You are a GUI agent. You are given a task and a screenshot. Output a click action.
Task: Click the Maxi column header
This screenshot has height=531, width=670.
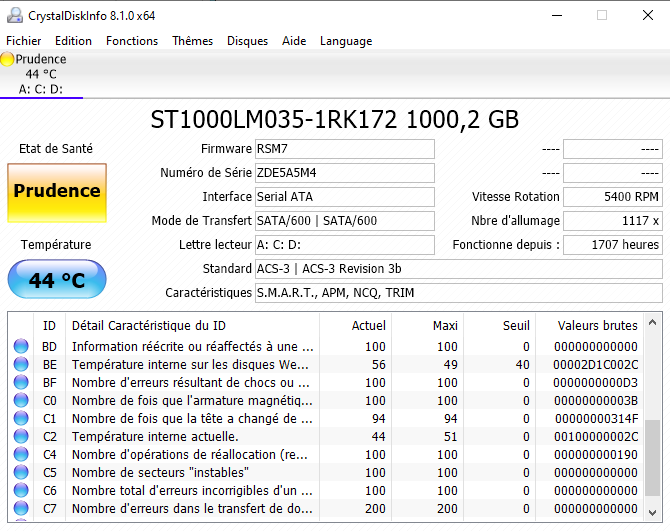point(428,326)
